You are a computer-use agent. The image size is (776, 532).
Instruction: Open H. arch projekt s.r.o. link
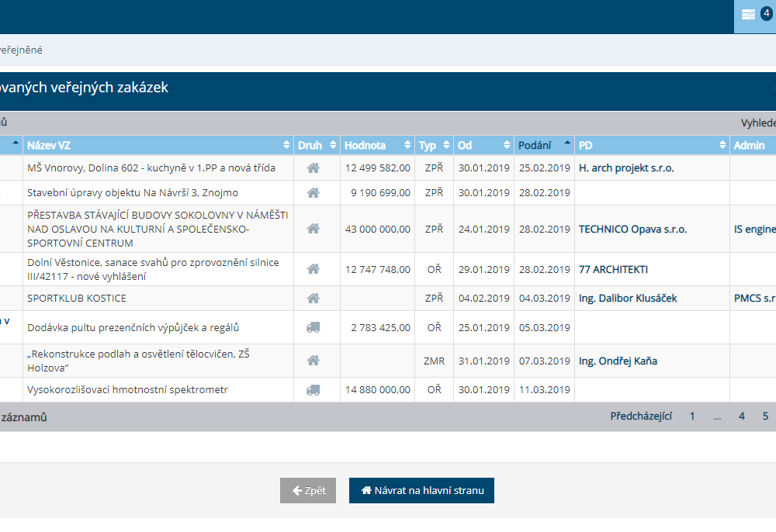tap(626, 168)
